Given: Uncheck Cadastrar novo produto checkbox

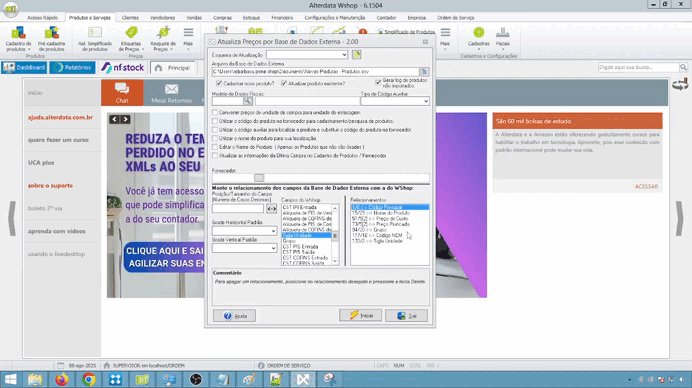Looking at the screenshot, I should coord(219,83).
